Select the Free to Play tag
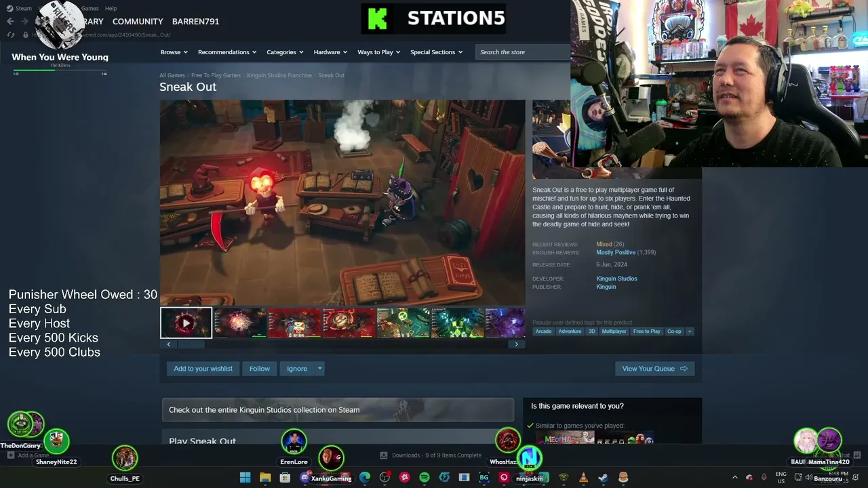The image size is (868, 488). coord(646,331)
